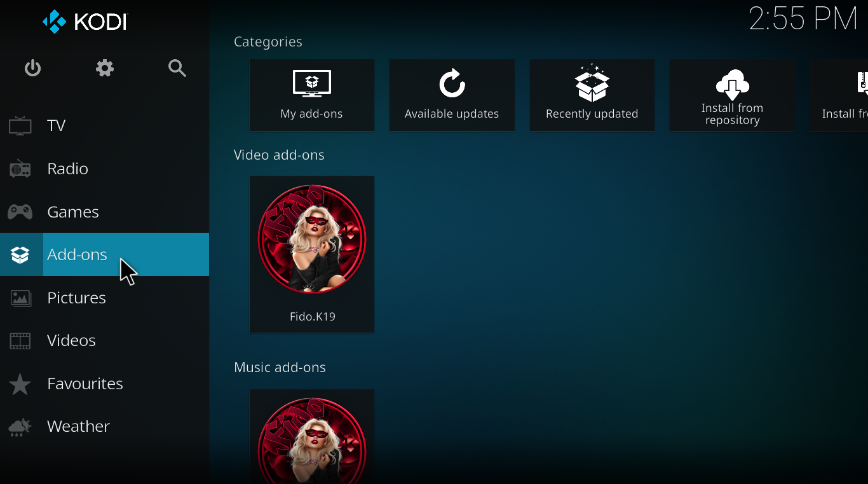Viewport: 868px width, 484px height.
Task: Click the Videos film icon
Action: [20, 340]
